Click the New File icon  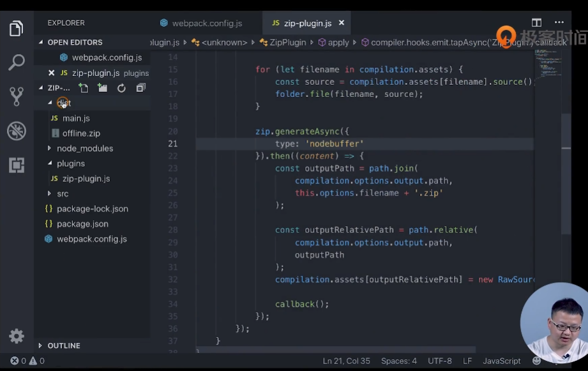[x=83, y=88]
